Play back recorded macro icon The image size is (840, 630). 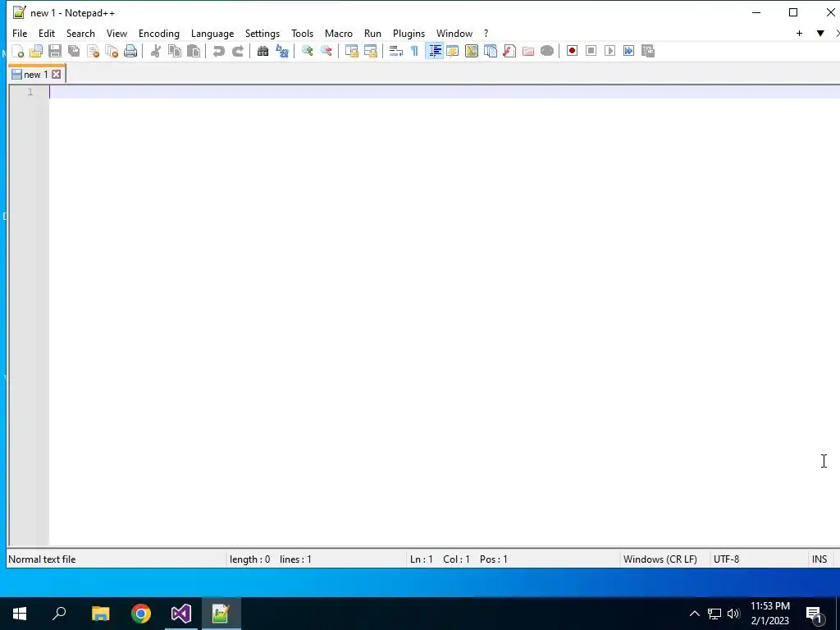coord(609,51)
